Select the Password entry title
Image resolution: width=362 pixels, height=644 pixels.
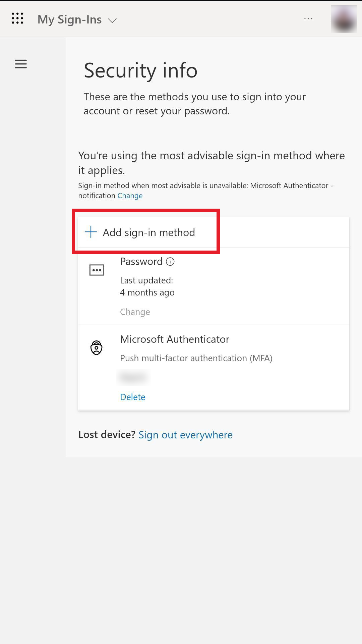[141, 262]
